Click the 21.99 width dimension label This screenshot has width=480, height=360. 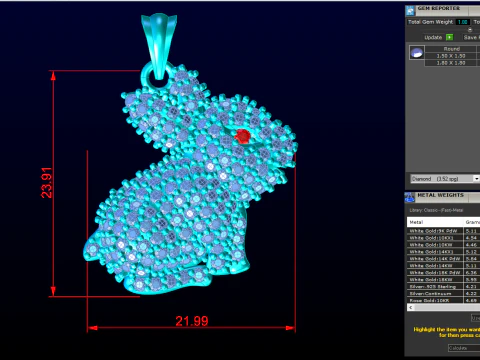[192, 321]
